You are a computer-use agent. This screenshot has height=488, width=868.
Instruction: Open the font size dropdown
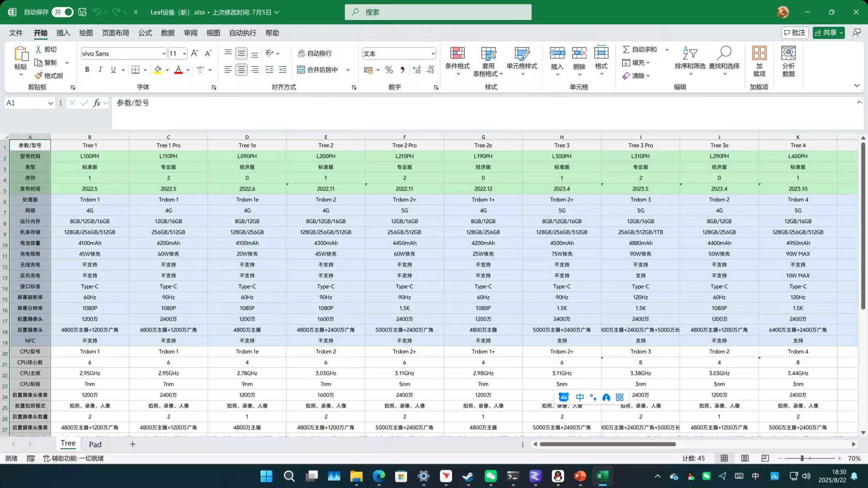click(x=185, y=54)
